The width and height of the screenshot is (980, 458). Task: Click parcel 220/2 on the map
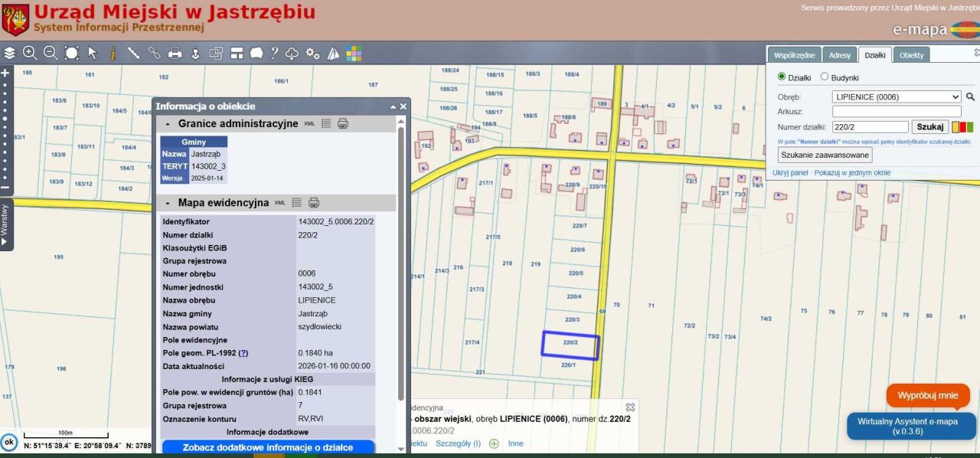click(x=570, y=345)
